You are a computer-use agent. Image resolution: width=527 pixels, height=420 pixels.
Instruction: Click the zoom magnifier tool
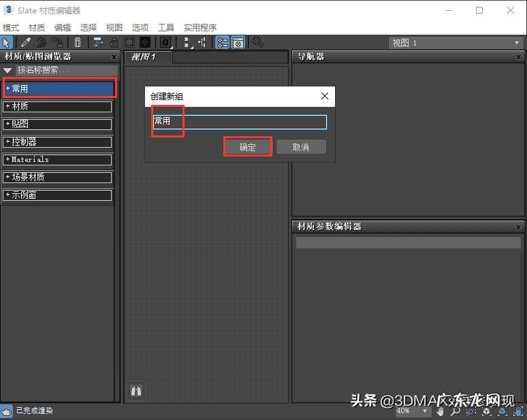pyautogui.click(x=455, y=411)
